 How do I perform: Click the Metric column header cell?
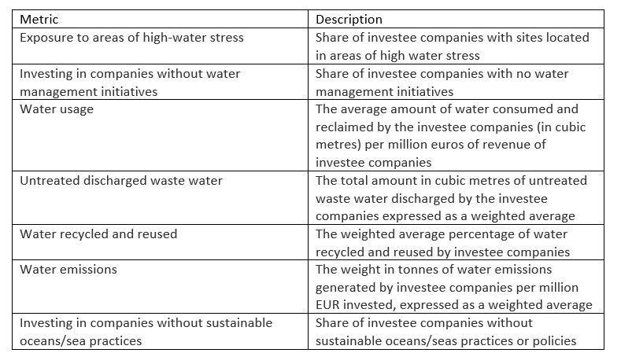[x=160, y=19]
